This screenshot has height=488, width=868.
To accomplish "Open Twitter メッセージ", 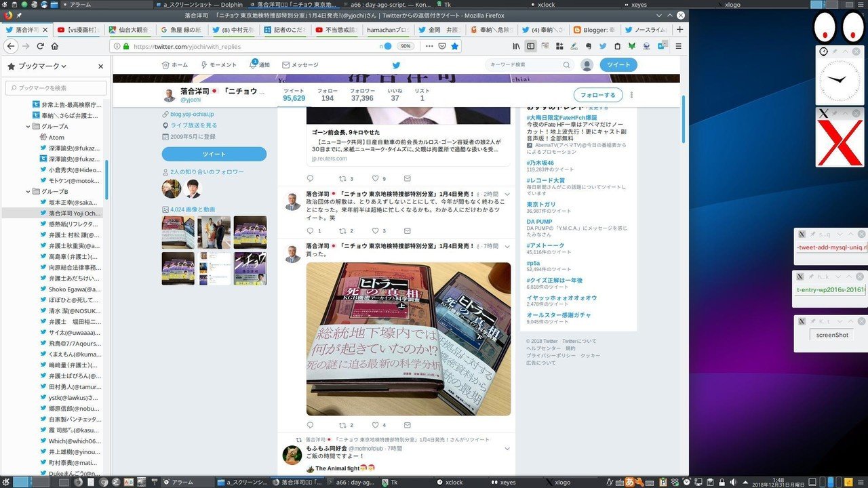I will tap(300, 65).
